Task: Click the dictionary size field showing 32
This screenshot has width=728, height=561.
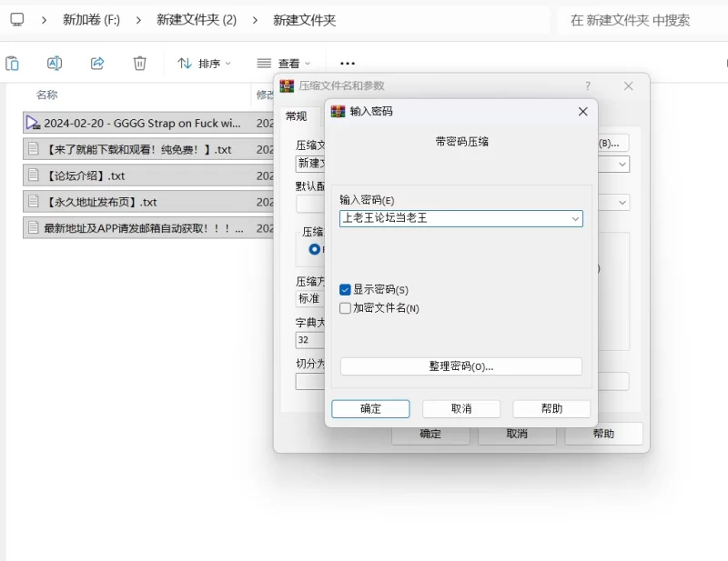Action: pyautogui.click(x=310, y=340)
